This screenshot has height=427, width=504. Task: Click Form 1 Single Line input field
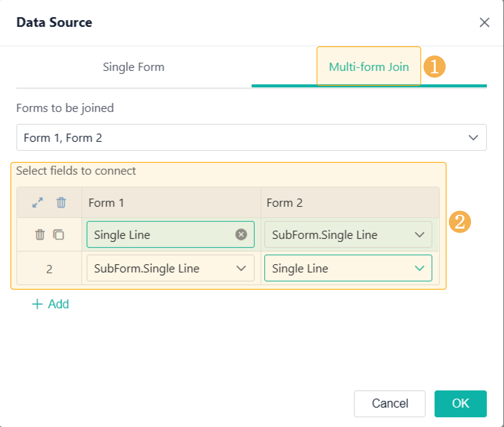click(x=160, y=235)
